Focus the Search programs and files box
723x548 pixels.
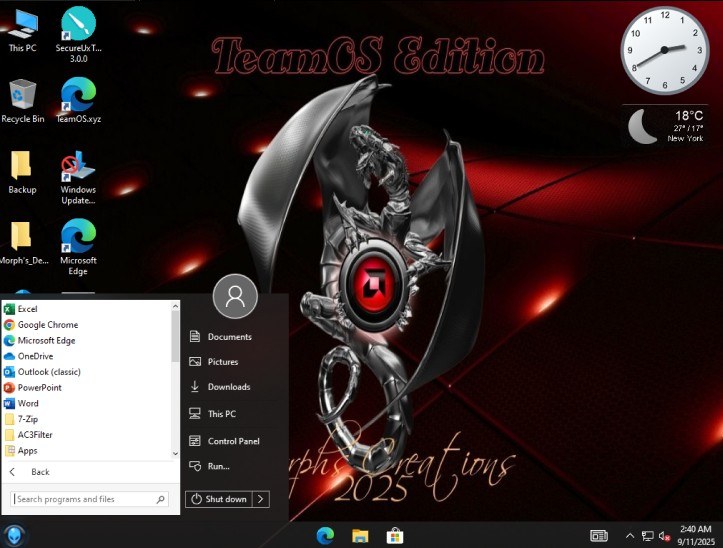point(89,499)
